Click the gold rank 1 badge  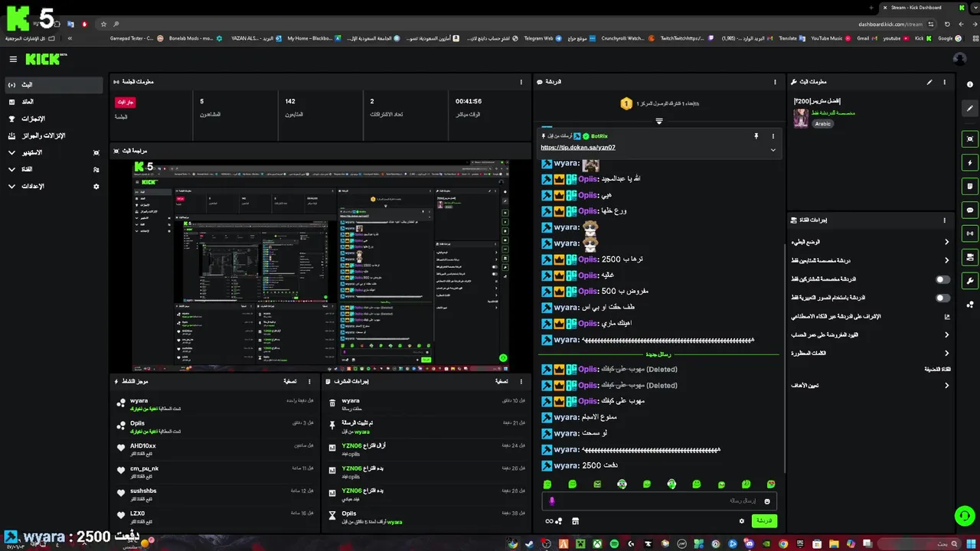[x=626, y=103]
